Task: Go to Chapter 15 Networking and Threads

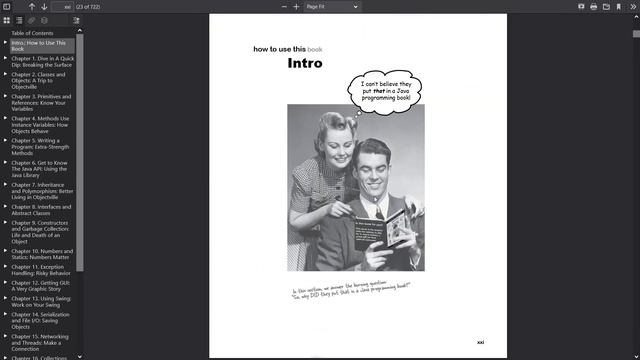Action: (40, 342)
